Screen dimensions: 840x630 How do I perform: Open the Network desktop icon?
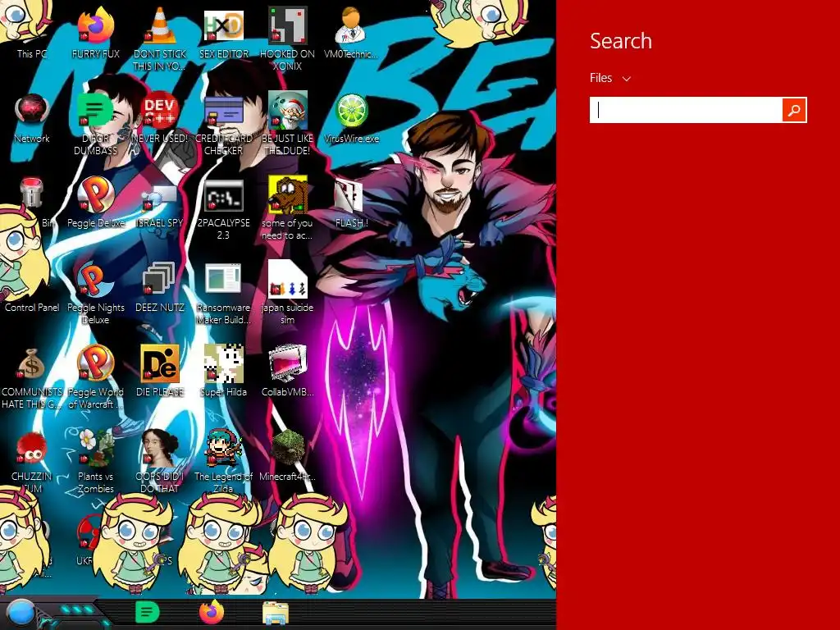32,118
